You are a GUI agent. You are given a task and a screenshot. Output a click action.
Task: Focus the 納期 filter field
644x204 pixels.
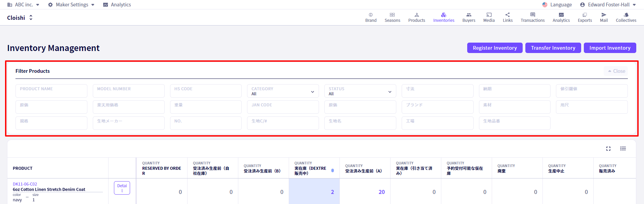pos(515,91)
